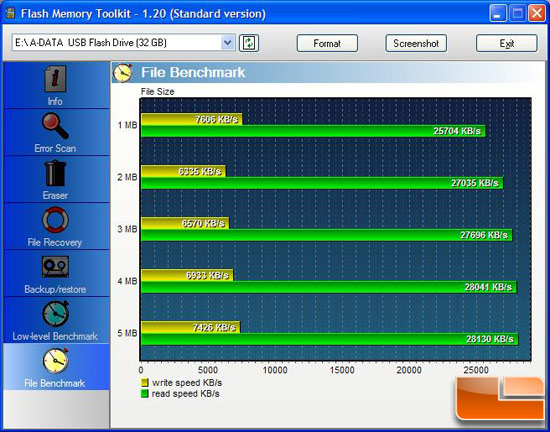Image resolution: width=550 pixels, height=432 pixels.
Task: Select the Low-level Benchmark stopwatch icon
Action: (55, 314)
